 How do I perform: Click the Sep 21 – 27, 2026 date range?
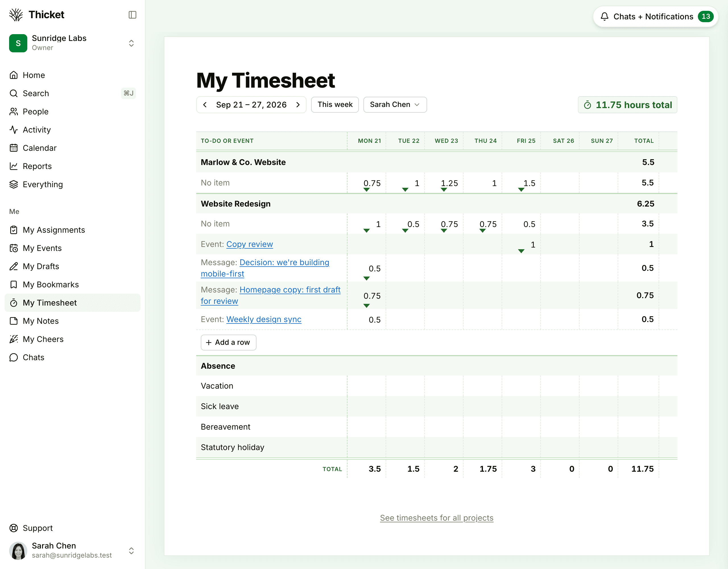click(x=251, y=105)
